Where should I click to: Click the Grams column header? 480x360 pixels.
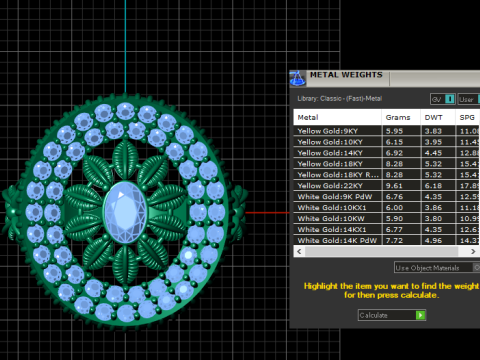coord(401,117)
